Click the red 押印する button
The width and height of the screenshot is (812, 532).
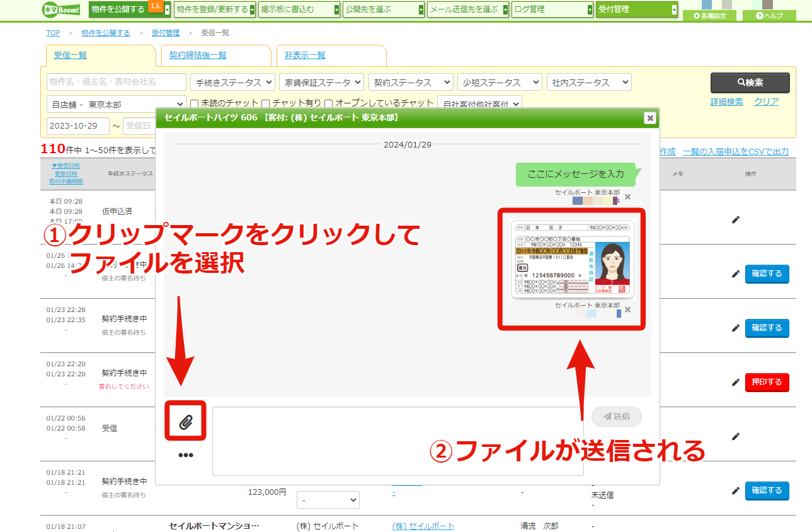(x=767, y=382)
